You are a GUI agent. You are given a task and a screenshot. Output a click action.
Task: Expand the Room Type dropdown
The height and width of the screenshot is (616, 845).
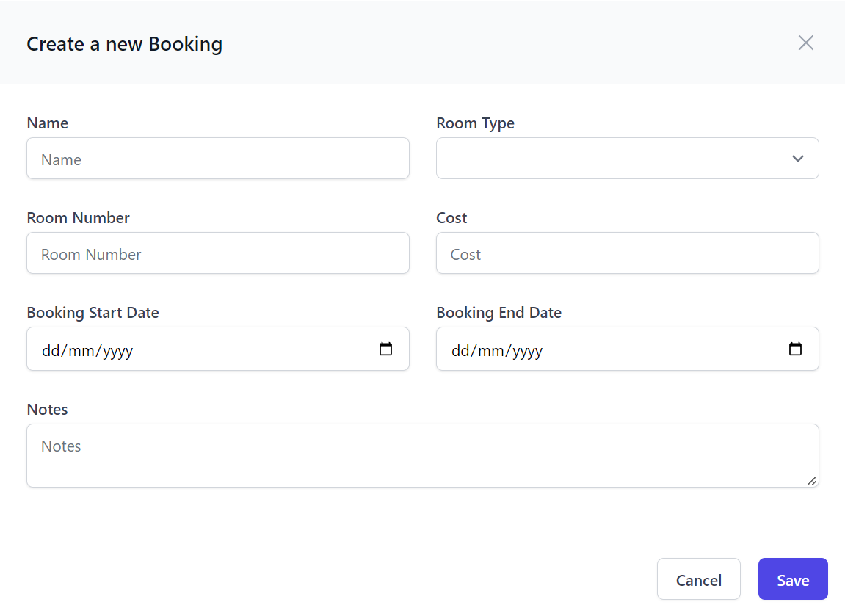[627, 159]
